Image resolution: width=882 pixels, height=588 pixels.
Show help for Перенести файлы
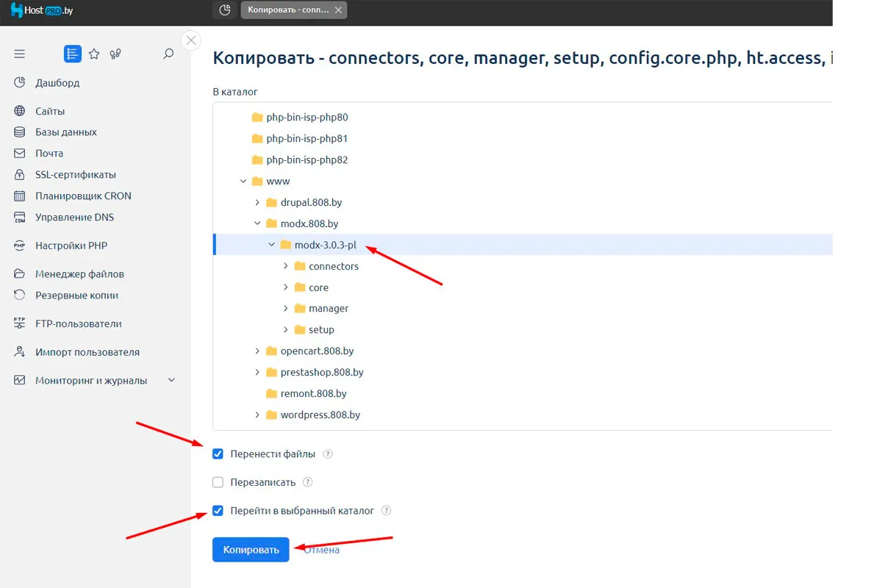328,454
